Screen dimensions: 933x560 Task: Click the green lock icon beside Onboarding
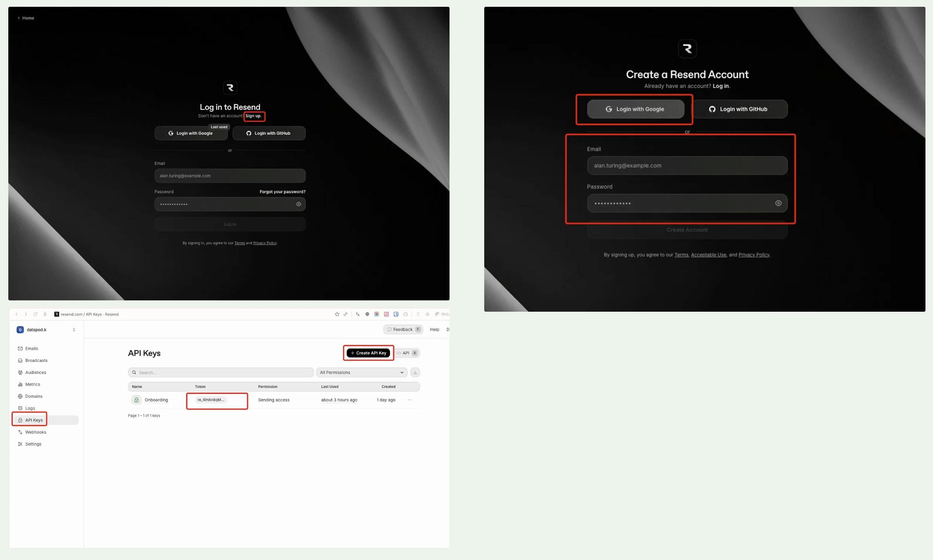click(x=136, y=400)
